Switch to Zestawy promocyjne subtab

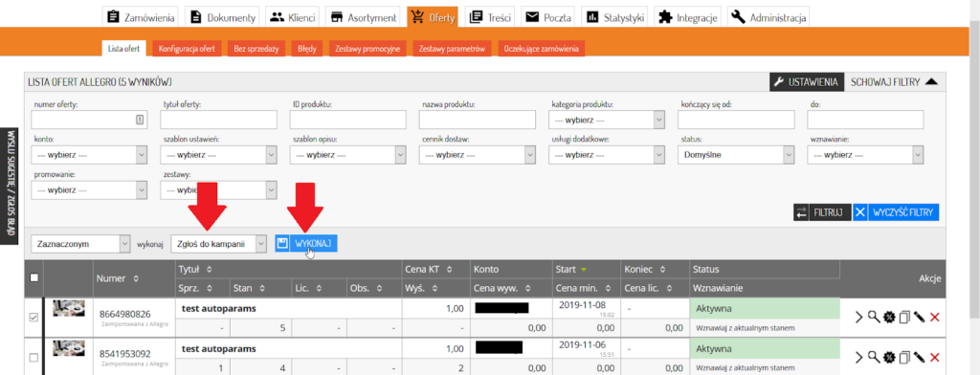coord(367,49)
